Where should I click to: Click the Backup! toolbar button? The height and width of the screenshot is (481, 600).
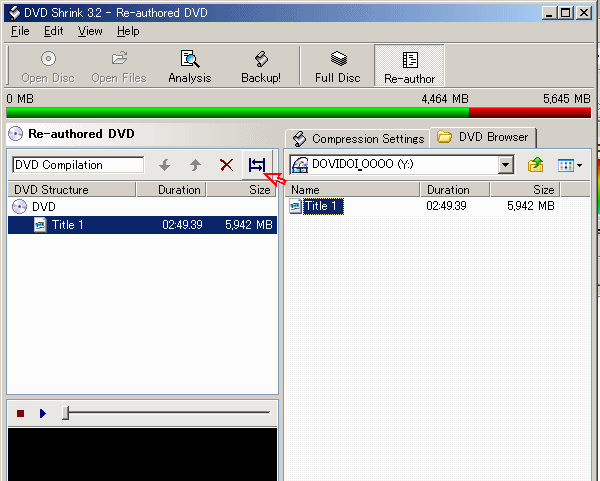(260, 66)
